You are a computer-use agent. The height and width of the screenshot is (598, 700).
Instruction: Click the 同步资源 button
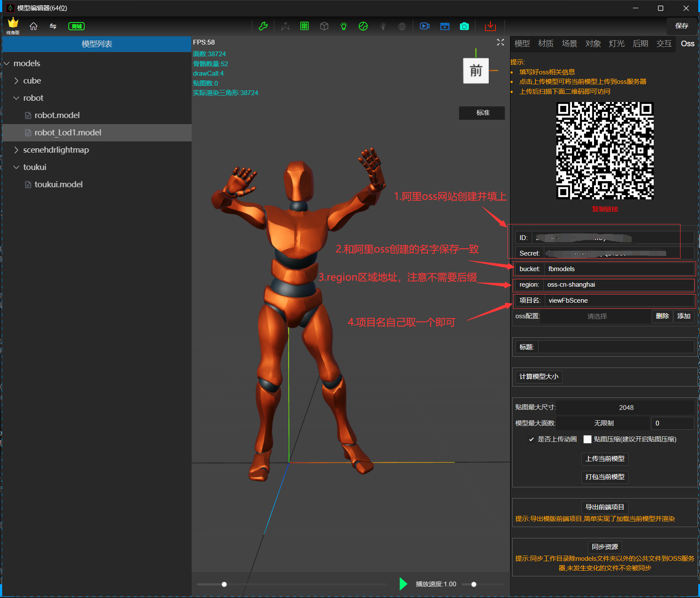coord(605,547)
